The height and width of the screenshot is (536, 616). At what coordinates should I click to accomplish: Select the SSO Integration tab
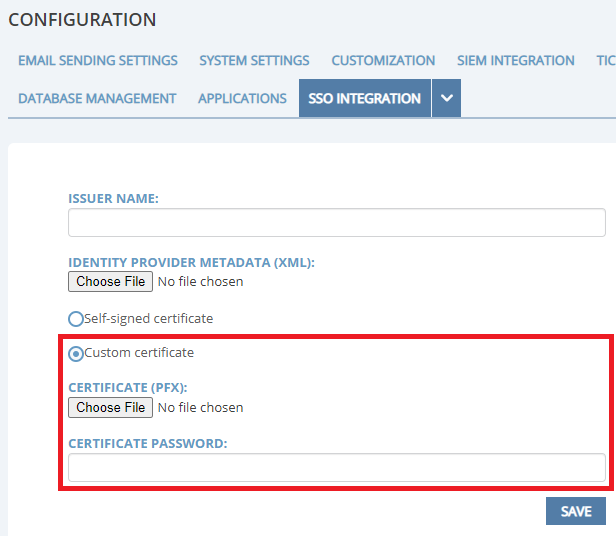(x=364, y=98)
